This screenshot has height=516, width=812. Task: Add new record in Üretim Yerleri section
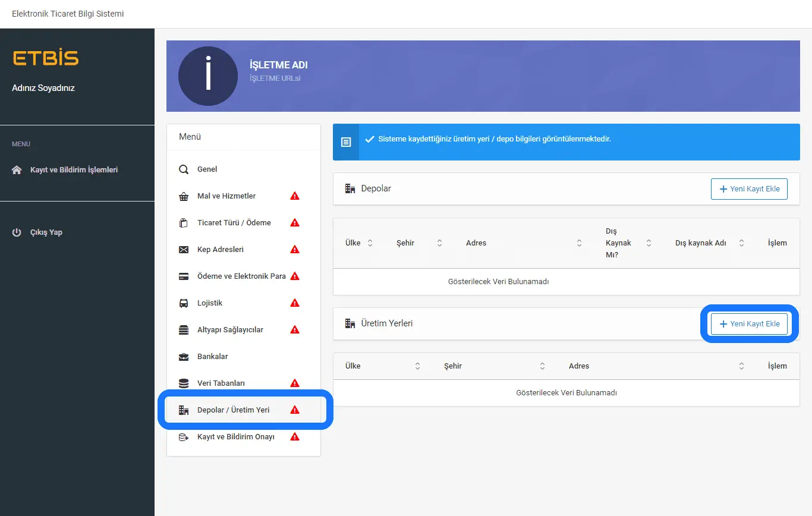(749, 324)
